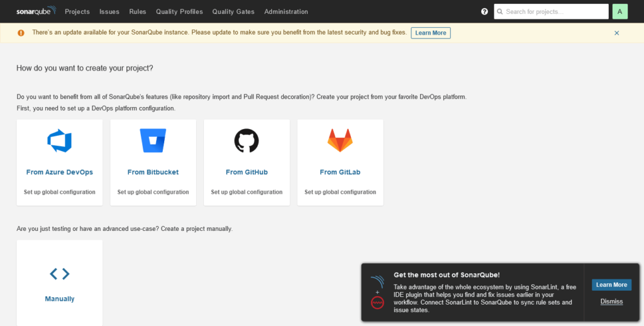Viewport: 644px width, 326px height.
Task: Select From Azure DevOps link
Action: [60, 172]
